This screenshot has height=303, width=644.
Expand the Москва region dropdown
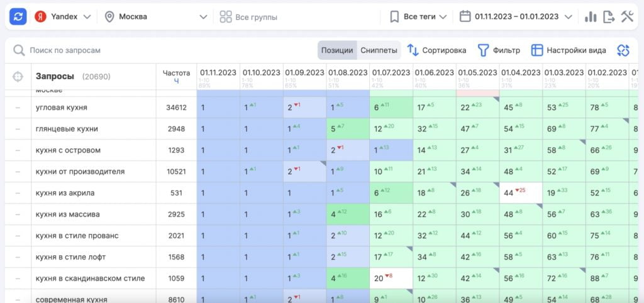click(x=155, y=16)
